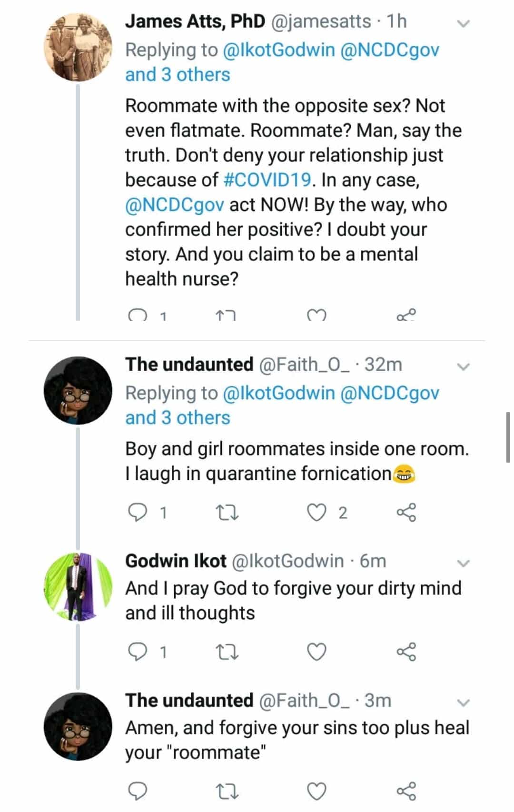Screen dimensions: 514x812
Task: Retweet The undaunted's 32m tweet
Action: point(227,512)
